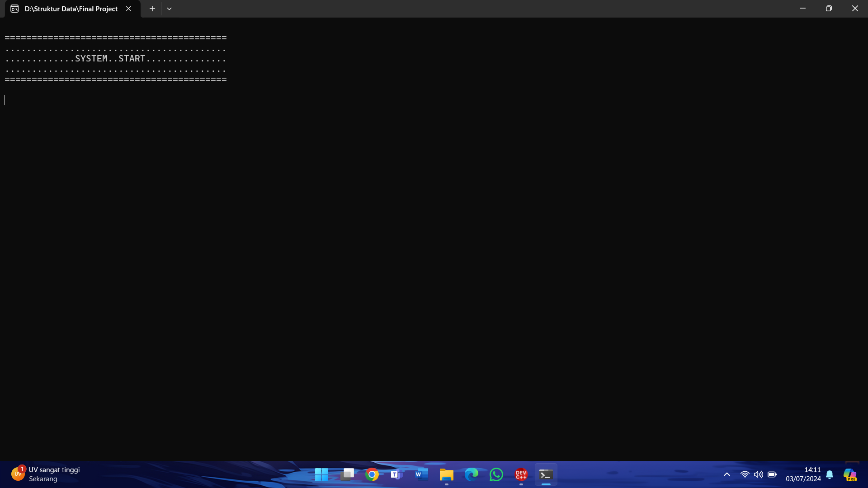Viewport: 868px width, 488px height.
Task: Click the Terminal taskbar icon
Action: point(546,474)
